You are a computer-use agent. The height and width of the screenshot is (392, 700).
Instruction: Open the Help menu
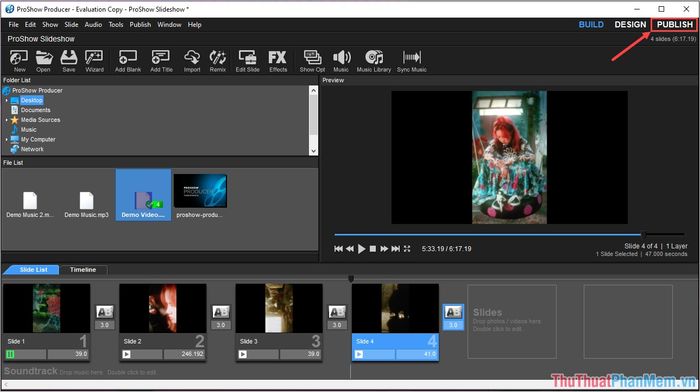click(x=194, y=25)
